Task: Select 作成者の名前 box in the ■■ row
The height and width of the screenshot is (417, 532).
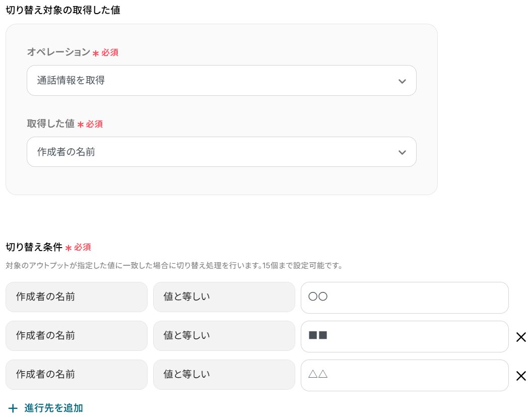Action: 76,336
